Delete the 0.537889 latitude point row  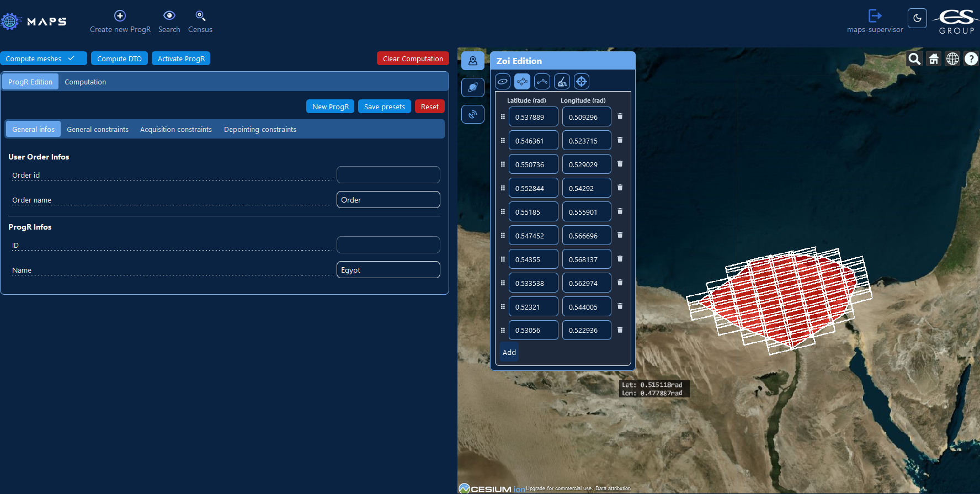620,116
